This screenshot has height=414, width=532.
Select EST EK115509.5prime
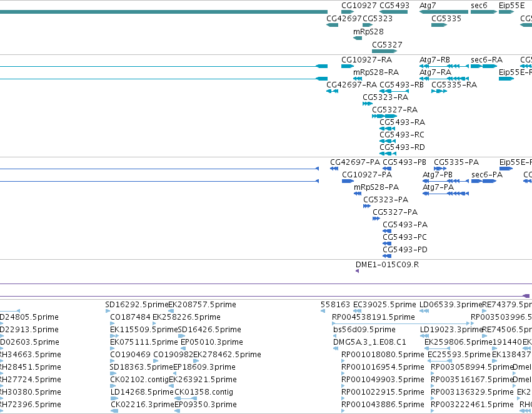(x=144, y=330)
